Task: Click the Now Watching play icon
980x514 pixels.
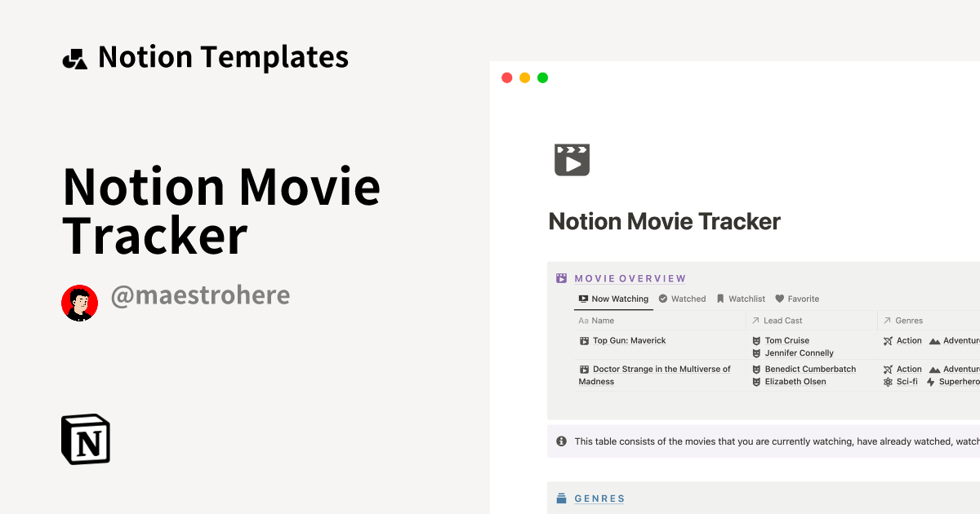Action: tap(583, 299)
